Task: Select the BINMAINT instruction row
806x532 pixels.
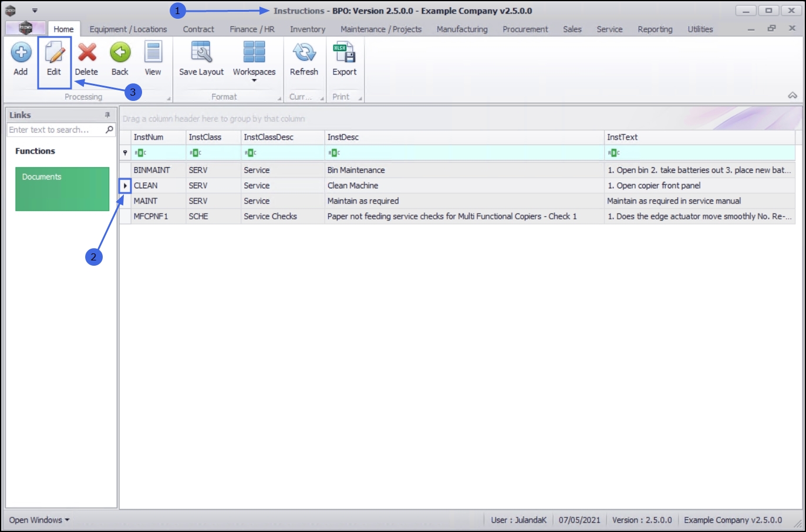Action: tap(457, 170)
